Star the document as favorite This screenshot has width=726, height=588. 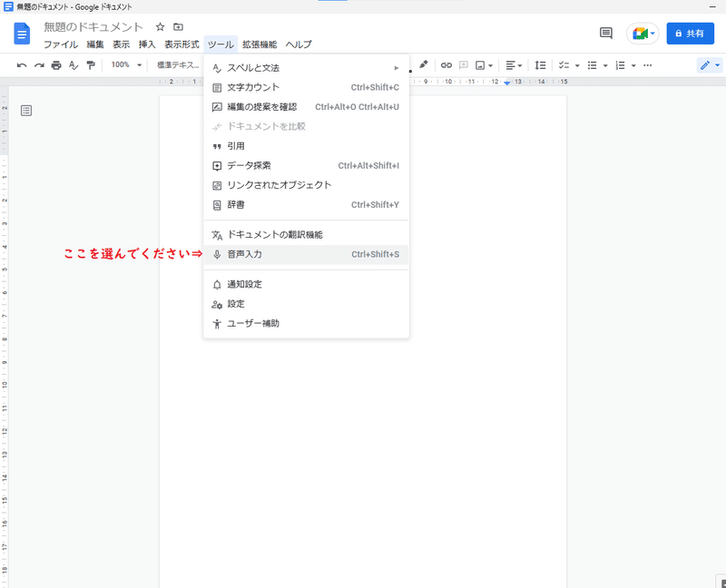coord(158,26)
